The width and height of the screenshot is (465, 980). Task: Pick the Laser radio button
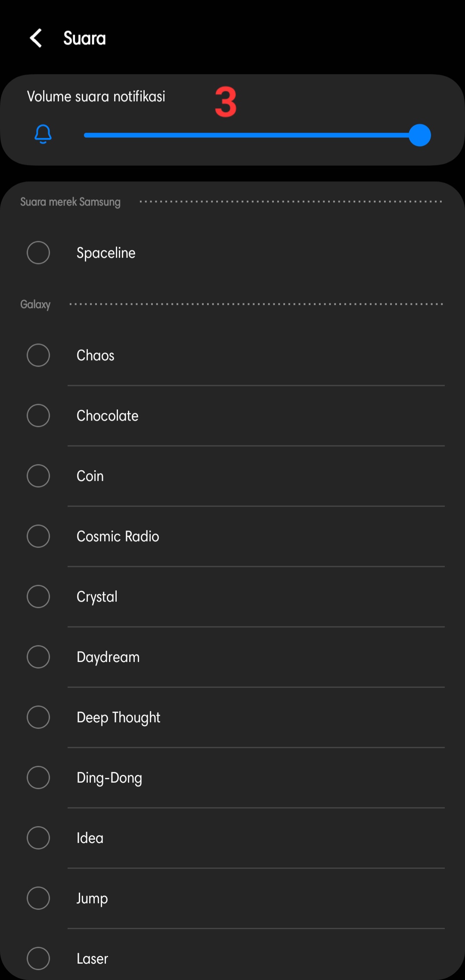click(38, 958)
